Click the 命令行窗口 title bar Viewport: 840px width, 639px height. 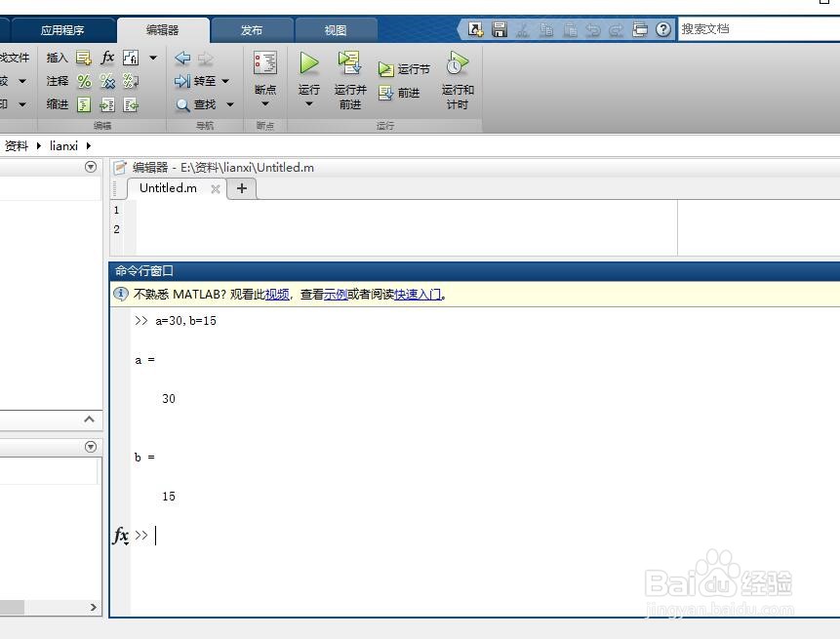click(x=474, y=271)
